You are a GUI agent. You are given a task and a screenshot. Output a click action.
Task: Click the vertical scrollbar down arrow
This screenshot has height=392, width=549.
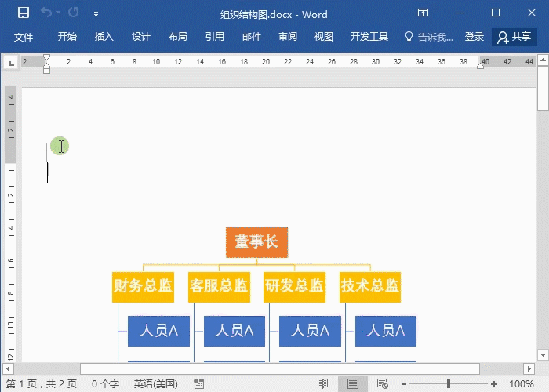point(543,355)
